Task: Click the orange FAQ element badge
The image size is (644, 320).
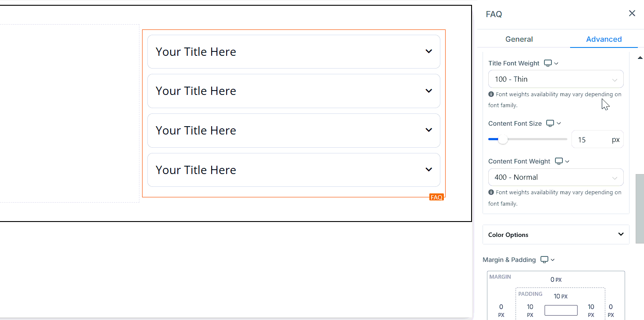Action: (x=436, y=197)
